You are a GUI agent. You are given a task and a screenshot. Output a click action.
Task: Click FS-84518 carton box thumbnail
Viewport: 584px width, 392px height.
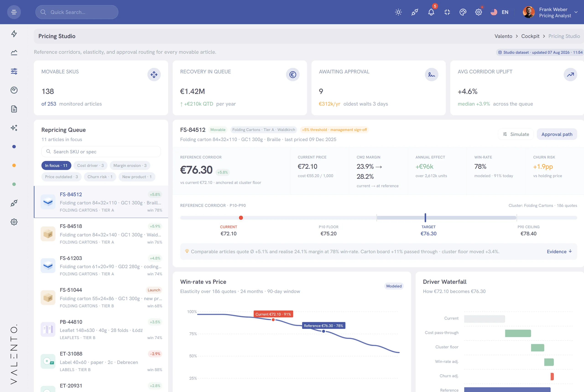coord(48,234)
